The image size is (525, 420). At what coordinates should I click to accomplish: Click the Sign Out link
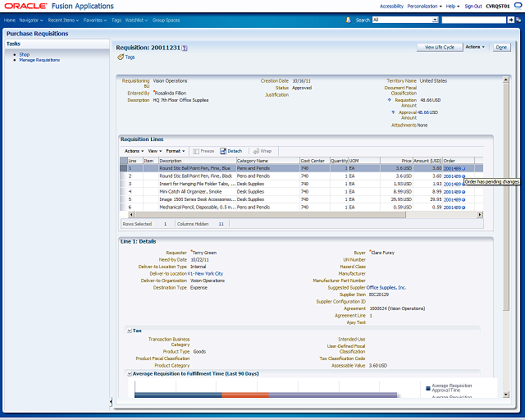coord(473,6)
